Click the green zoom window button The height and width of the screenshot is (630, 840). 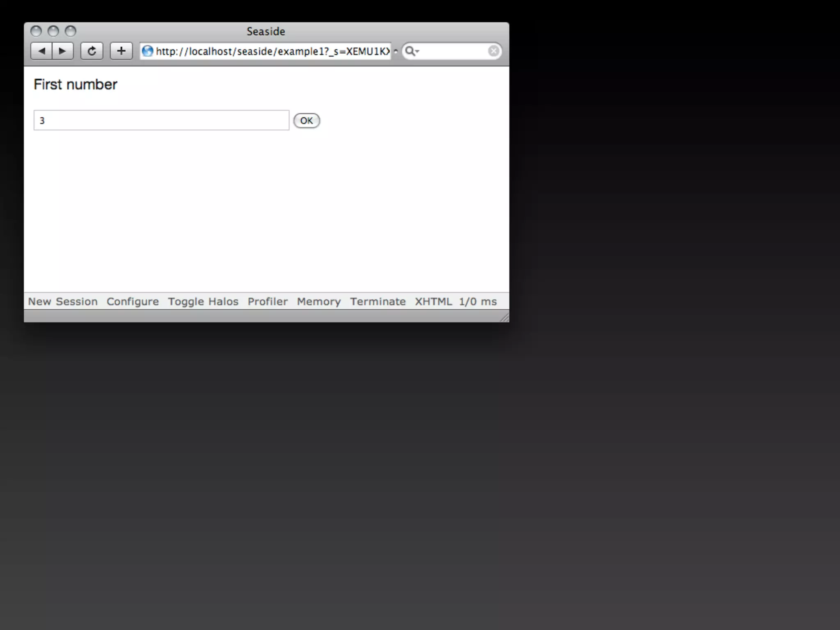tap(71, 31)
